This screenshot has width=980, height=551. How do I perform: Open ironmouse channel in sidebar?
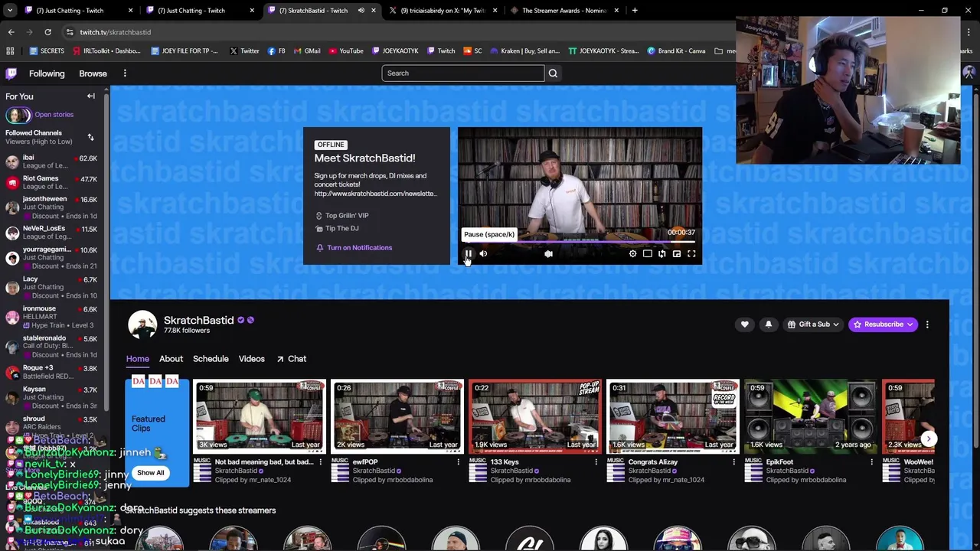52,317
